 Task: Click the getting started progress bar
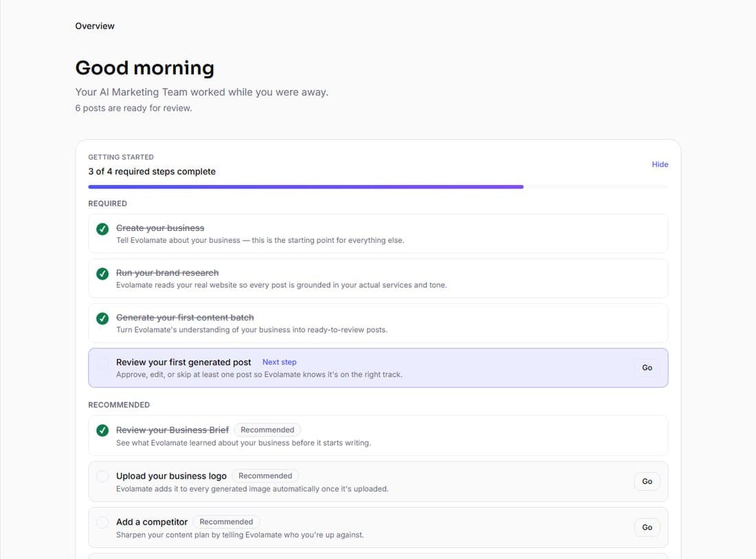pos(378,186)
